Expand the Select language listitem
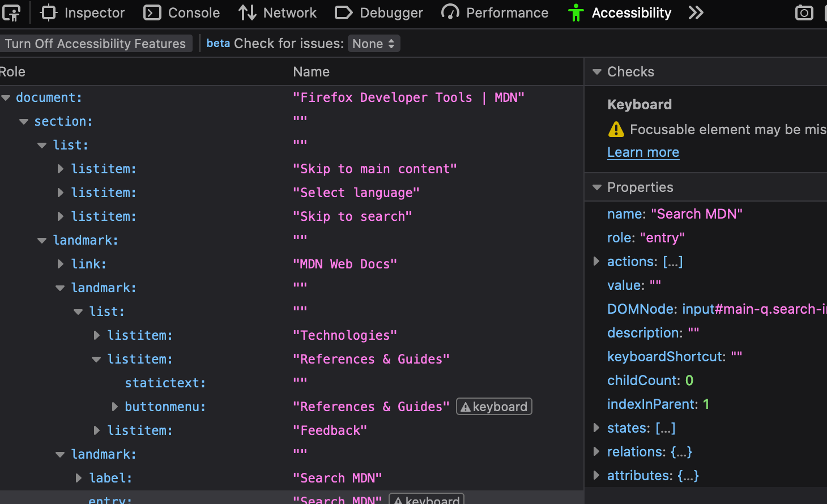Image resolution: width=827 pixels, height=504 pixels. pos(61,193)
